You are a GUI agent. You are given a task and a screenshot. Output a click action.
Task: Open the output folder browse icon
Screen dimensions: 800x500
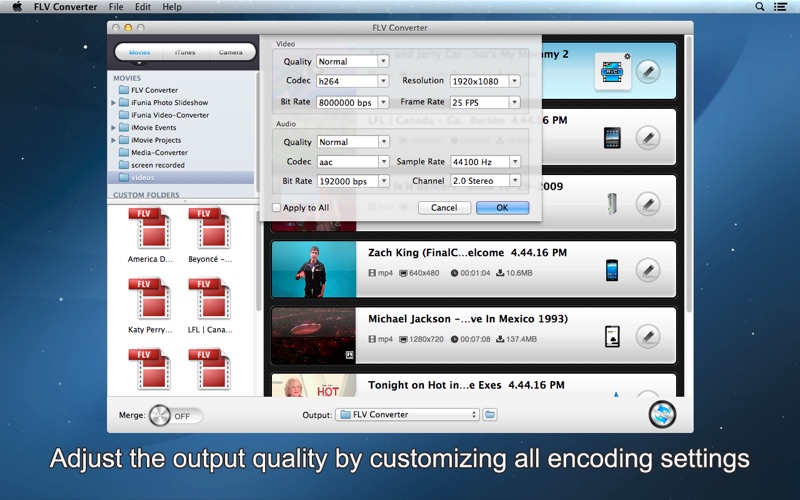[x=490, y=415]
